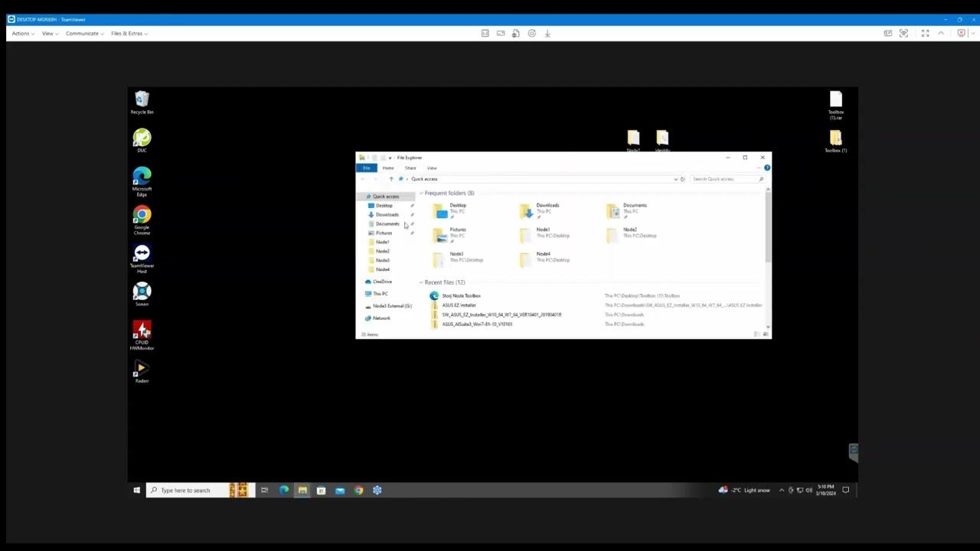This screenshot has width=980, height=551.
Task: Collapse the TeamViewer toolbar chevron
Action: 941,34
